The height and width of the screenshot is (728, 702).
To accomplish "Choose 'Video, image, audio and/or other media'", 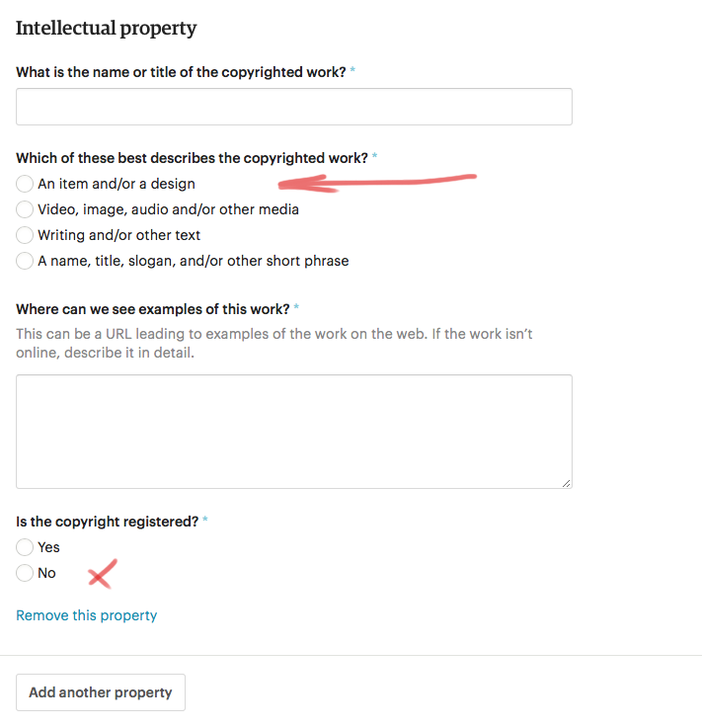I will click(24, 209).
